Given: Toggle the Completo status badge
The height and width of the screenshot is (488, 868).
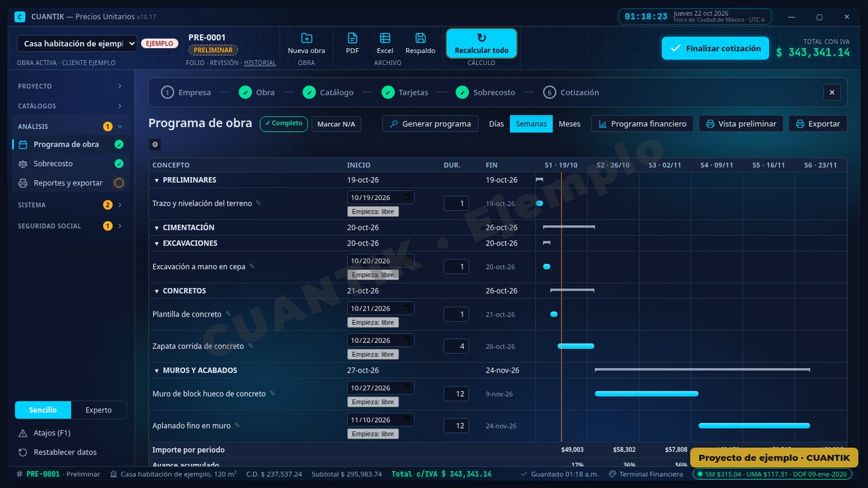Looking at the screenshot, I should click(x=283, y=124).
